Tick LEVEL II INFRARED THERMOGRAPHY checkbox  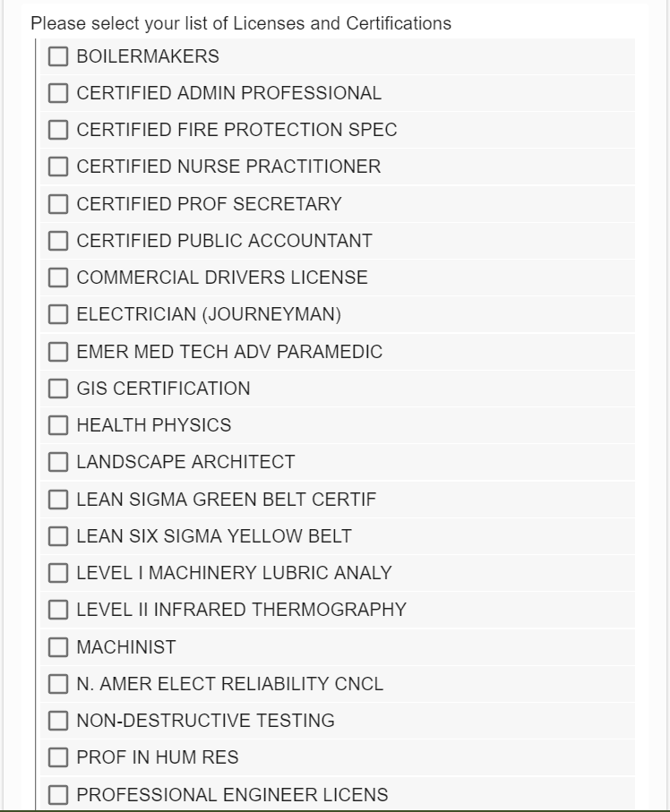click(58, 611)
